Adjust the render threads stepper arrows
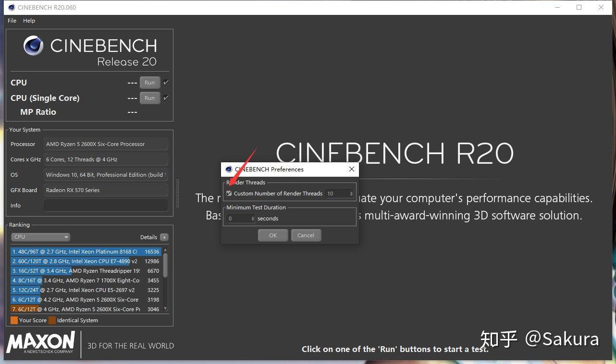This screenshot has height=364, width=616. point(351,194)
